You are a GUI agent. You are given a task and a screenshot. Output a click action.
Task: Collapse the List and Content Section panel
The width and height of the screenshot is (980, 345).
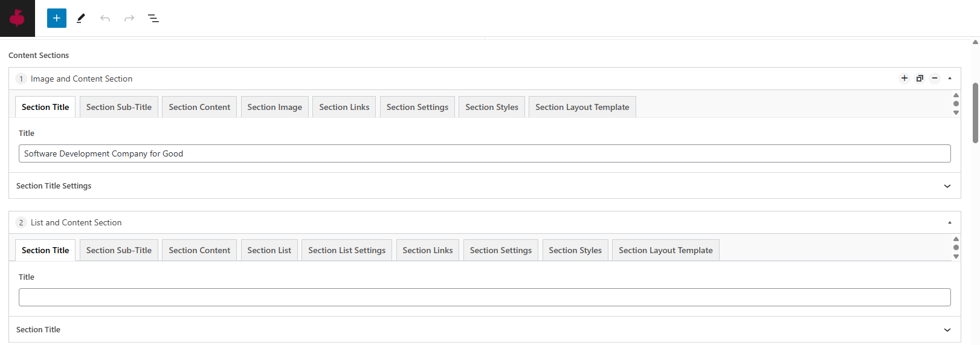[950, 222]
